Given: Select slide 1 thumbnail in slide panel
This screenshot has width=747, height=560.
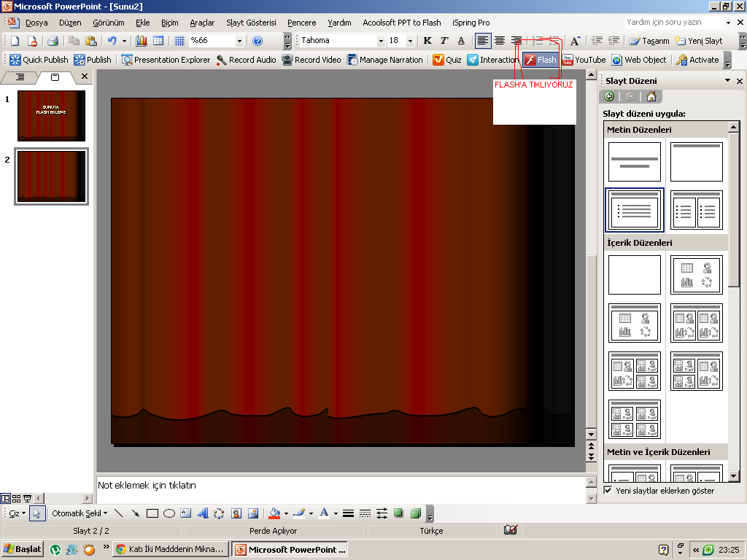Looking at the screenshot, I should click(51, 115).
